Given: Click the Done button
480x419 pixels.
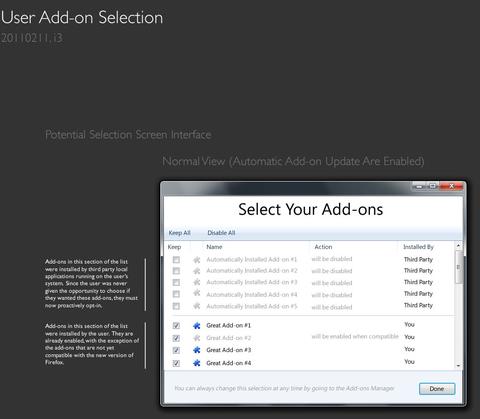Looking at the screenshot, I should coord(437,389).
